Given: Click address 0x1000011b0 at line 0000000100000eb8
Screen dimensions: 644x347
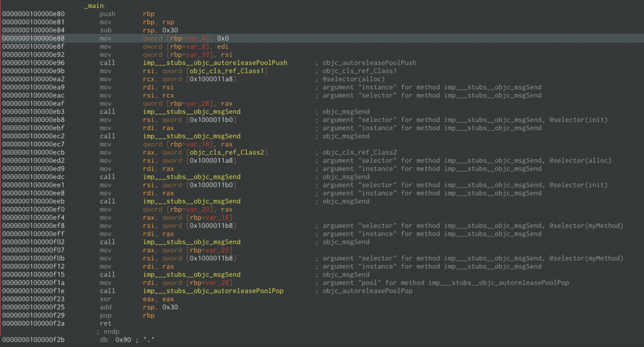Looking at the screenshot, I should click(x=211, y=120).
